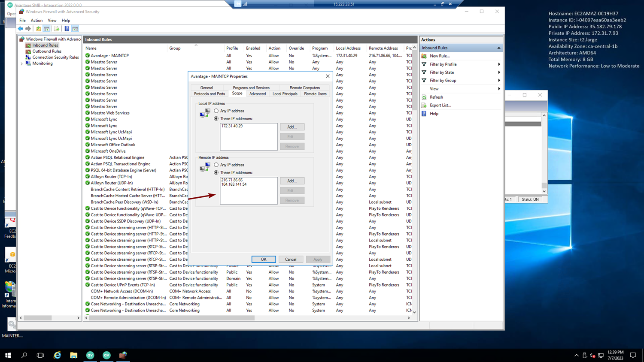The height and width of the screenshot is (362, 644).
Task: Select Remote IP 'These IP addresses' radio button
Action: [216, 173]
